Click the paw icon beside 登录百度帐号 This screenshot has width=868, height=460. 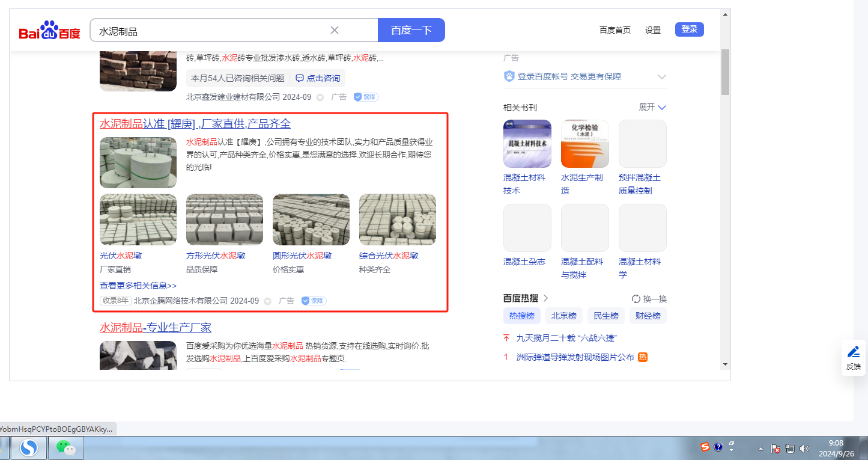pyautogui.click(x=509, y=76)
